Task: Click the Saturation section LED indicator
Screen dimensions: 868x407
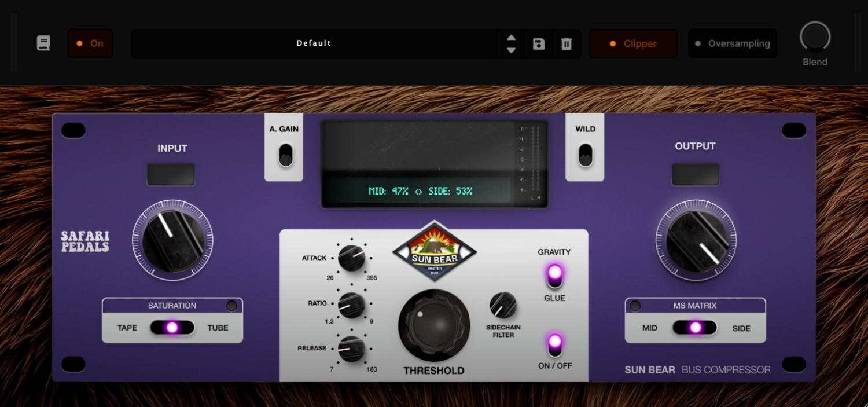Action: 231,306
